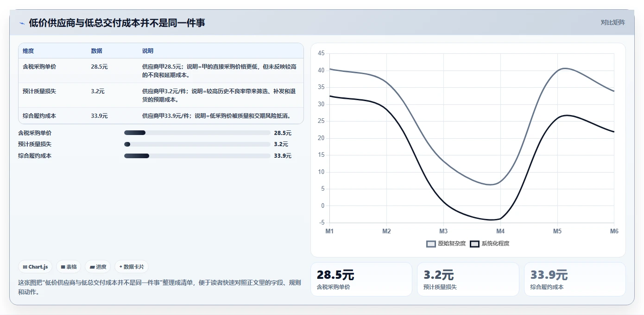The width and height of the screenshot is (644, 315).
Task: Click the 28.5元 value beside the progress bar
Action: (x=283, y=133)
